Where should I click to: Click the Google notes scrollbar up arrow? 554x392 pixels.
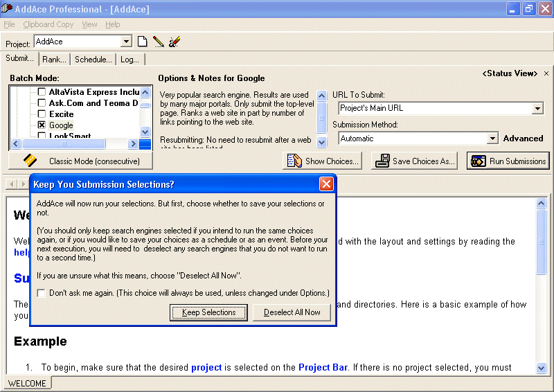[x=321, y=96]
